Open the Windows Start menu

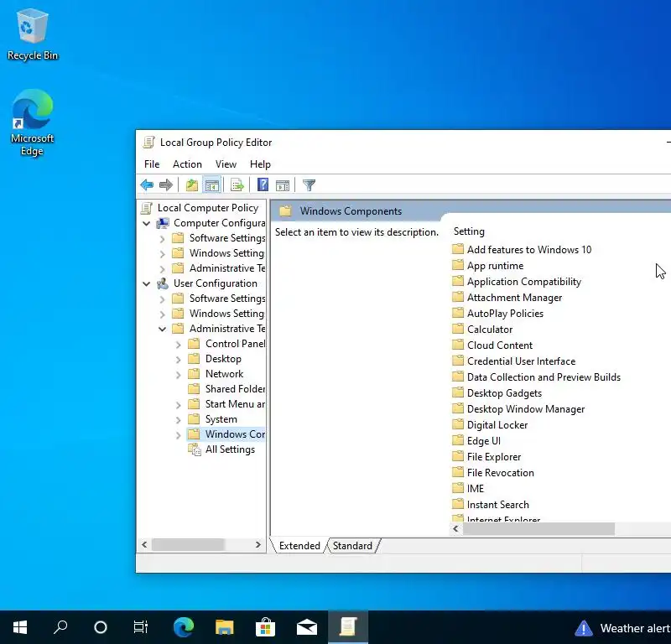[20, 628]
